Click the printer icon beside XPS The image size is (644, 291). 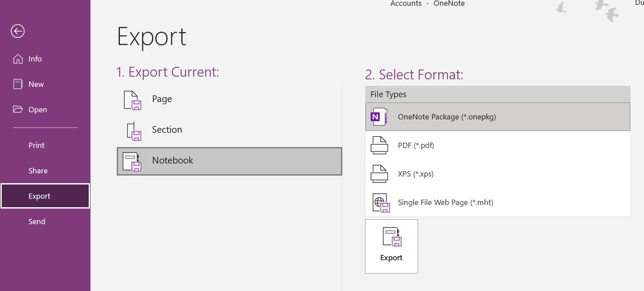pyautogui.click(x=379, y=174)
